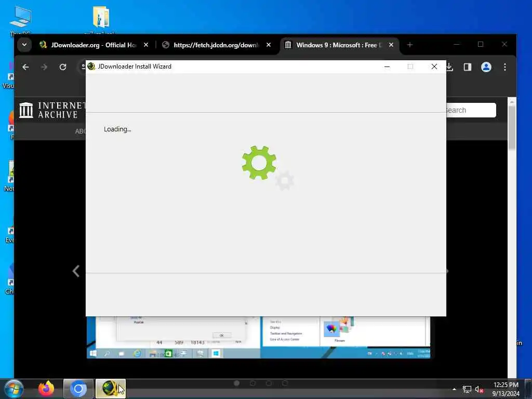Click the Internet Archive logo
The height and width of the screenshot is (399, 532).
pyautogui.click(x=52, y=110)
